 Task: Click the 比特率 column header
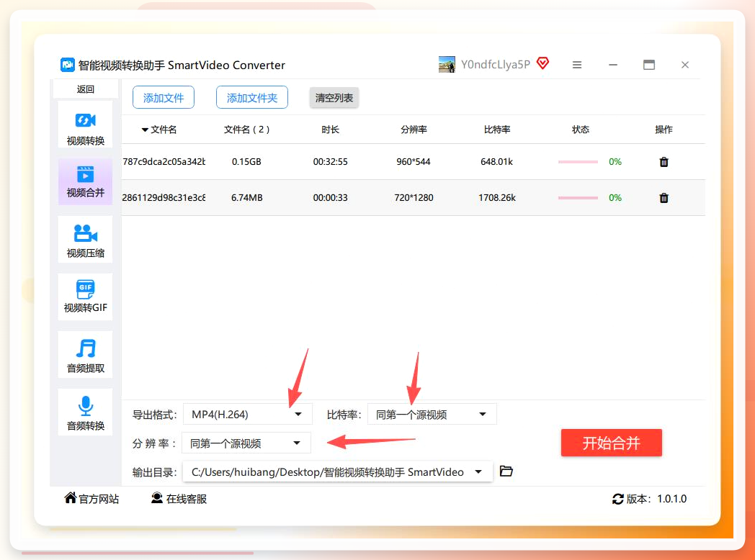click(497, 130)
